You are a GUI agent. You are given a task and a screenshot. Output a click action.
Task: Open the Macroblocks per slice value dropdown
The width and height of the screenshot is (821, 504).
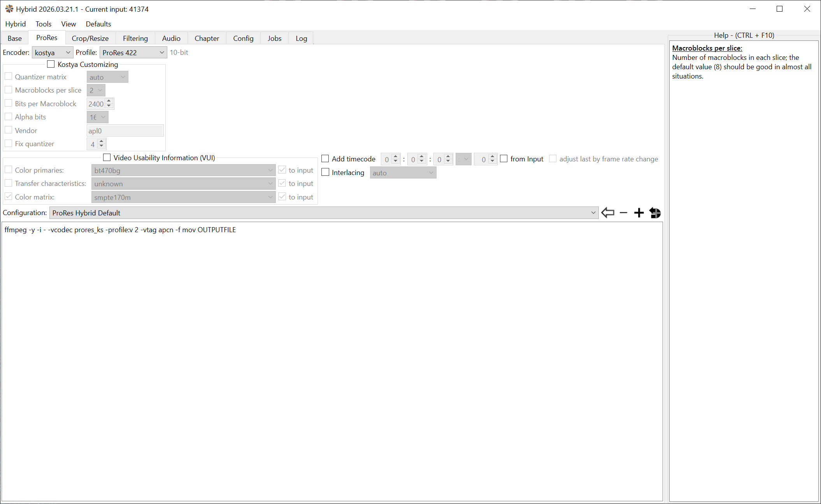[x=96, y=90]
